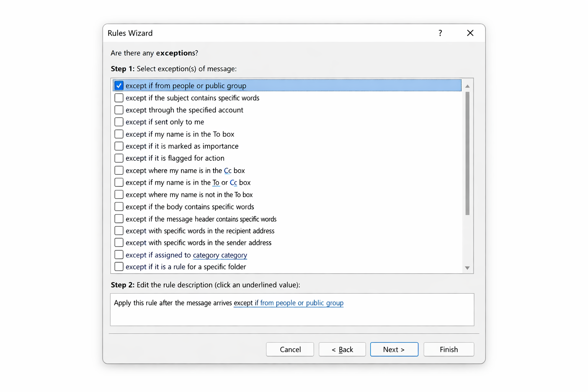
Task: Check 'except if my name is in the To box'
Action: (x=119, y=134)
